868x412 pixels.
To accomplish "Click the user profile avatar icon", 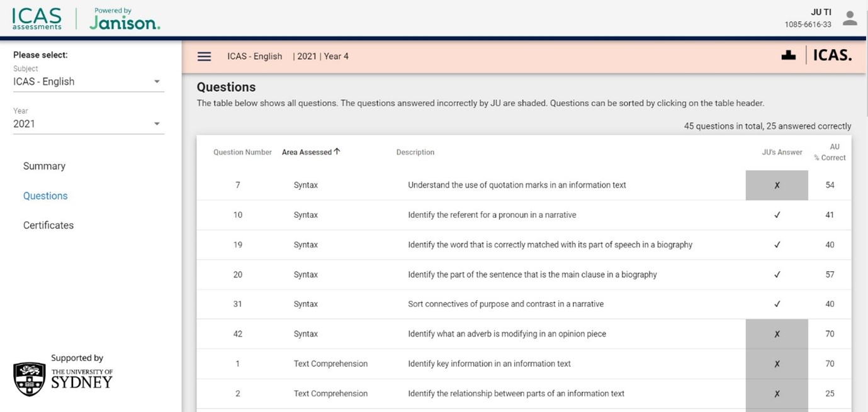I will coord(850,18).
